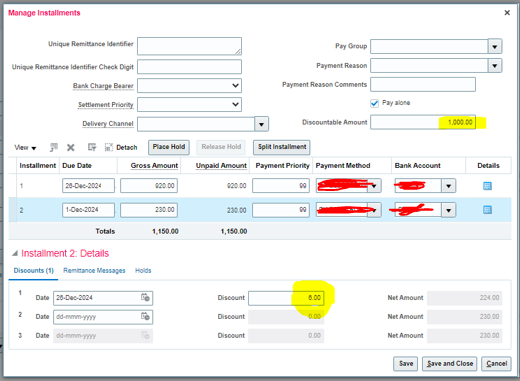Select installment row 1 by its number
Viewport: 520px width, 381px height.
tap(21, 186)
